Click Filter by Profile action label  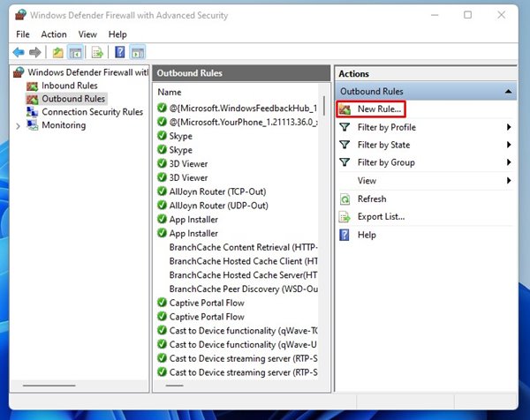pos(387,127)
